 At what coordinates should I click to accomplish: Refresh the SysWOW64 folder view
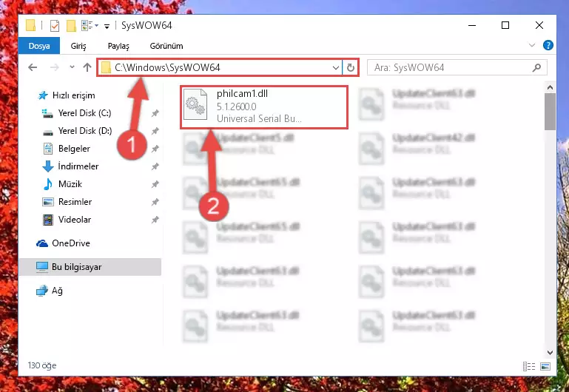coord(351,67)
